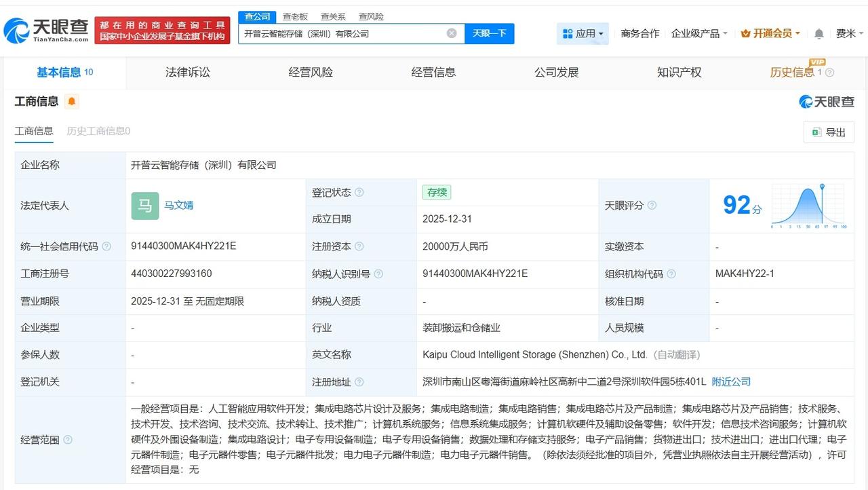Clear the search box with the × icon
This screenshot has width=868, height=490.
[450, 33]
